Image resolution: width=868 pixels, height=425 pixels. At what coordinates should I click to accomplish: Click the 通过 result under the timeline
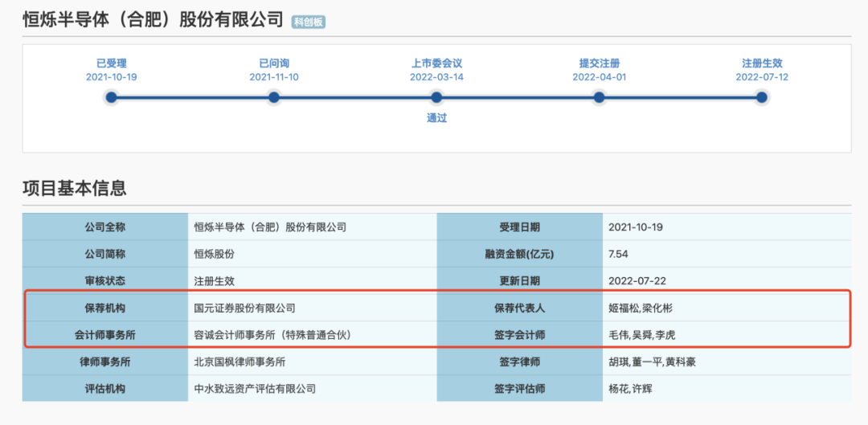436,118
